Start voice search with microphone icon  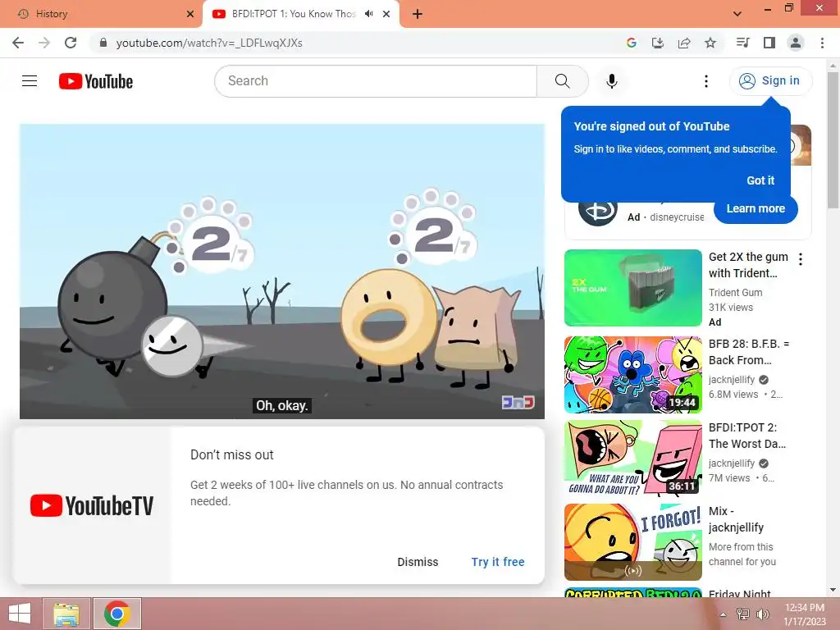[x=611, y=81]
